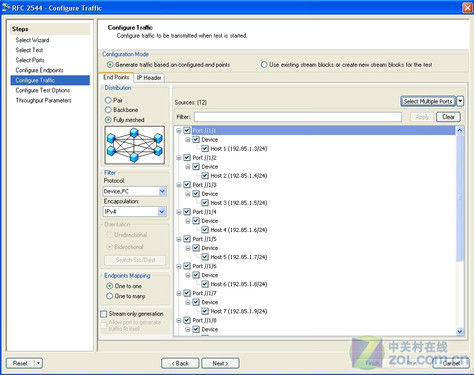Select the Pair distribution radio button
Viewport: 474px width, 375px height.
(108, 100)
